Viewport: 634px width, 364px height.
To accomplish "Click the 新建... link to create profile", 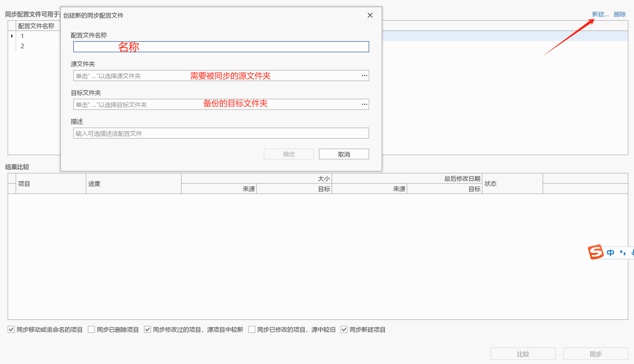I will pyautogui.click(x=600, y=14).
